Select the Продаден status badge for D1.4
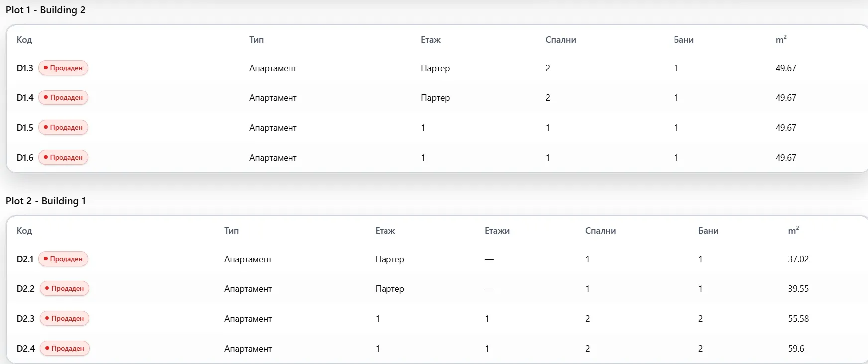Viewport: 868px width, 364px height. (x=63, y=97)
